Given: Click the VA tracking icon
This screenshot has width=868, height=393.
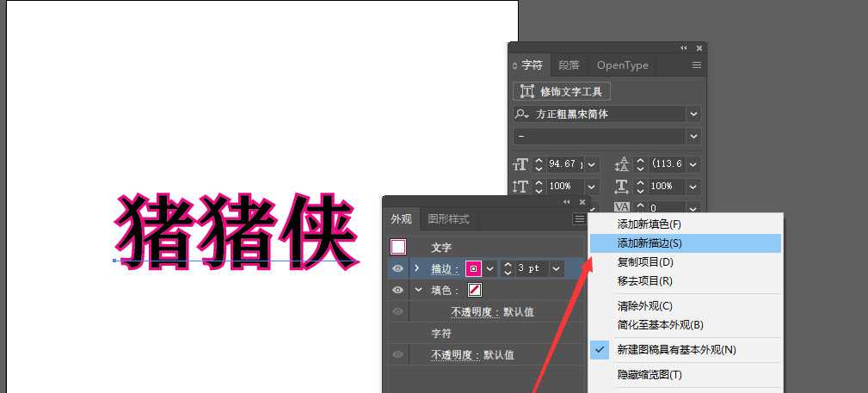Looking at the screenshot, I should (622, 207).
